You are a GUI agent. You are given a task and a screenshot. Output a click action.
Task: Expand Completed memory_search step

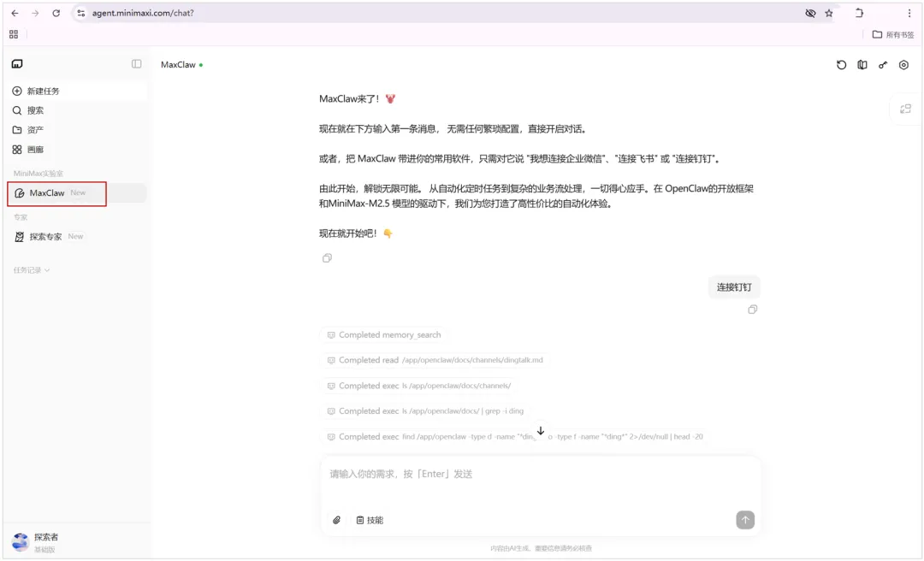(383, 334)
